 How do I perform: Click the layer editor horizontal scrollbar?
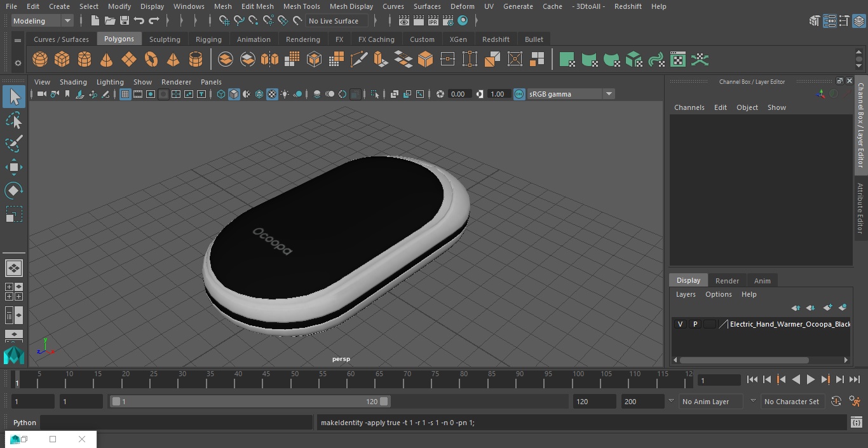[x=744, y=360]
